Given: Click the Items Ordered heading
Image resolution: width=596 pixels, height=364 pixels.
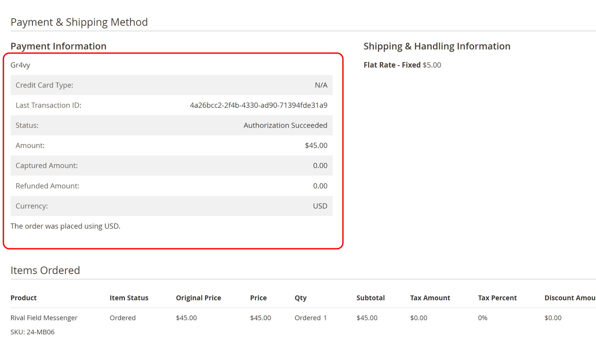Looking at the screenshot, I should click(x=45, y=270).
